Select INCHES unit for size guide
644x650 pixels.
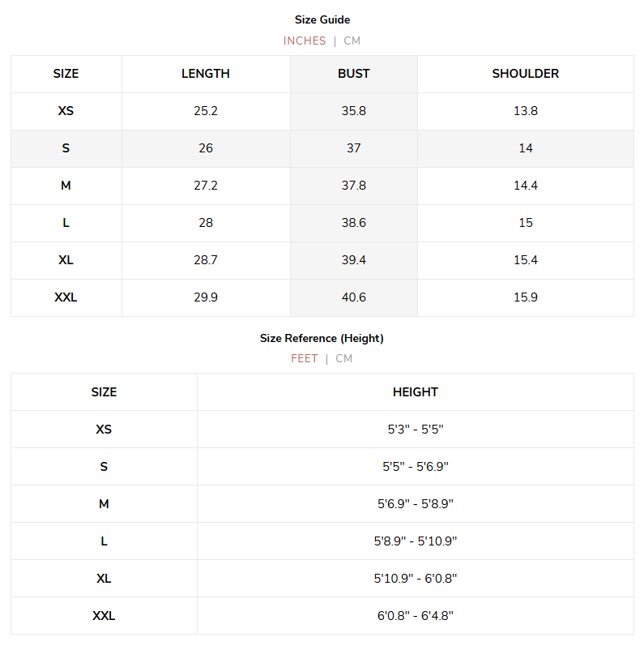pos(305,41)
